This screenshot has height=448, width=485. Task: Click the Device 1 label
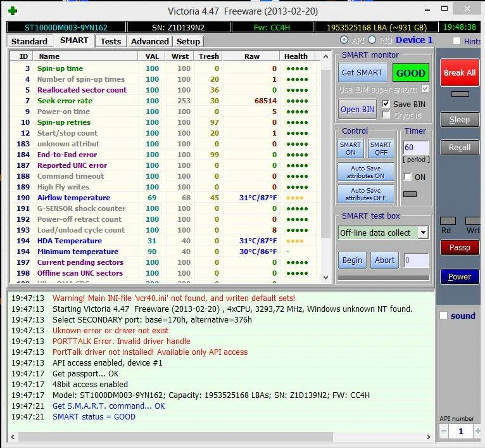[x=414, y=40]
